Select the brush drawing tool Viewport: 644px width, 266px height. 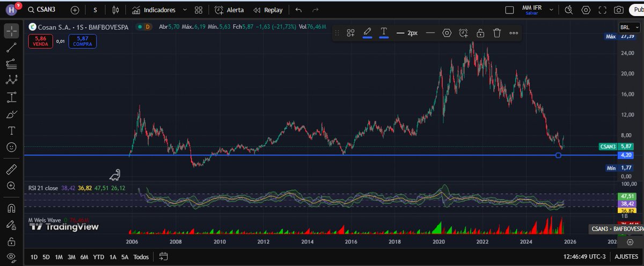[11, 114]
